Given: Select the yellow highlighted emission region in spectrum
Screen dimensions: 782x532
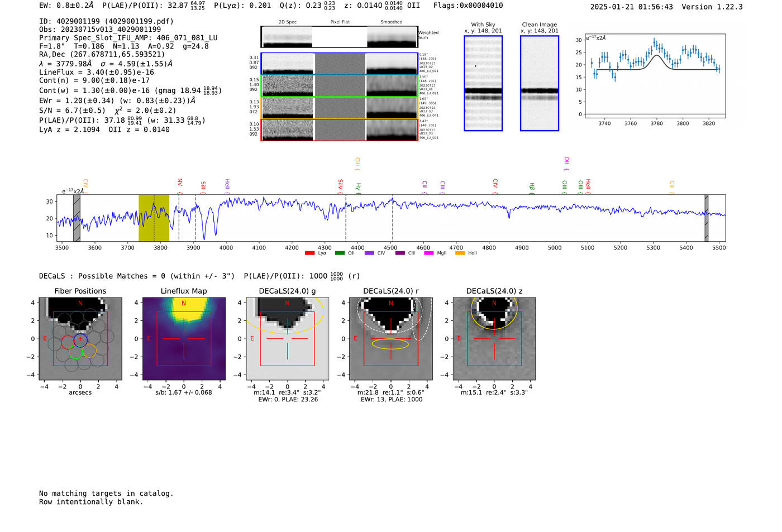Looking at the screenshot, I should click(x=154, y=218).
